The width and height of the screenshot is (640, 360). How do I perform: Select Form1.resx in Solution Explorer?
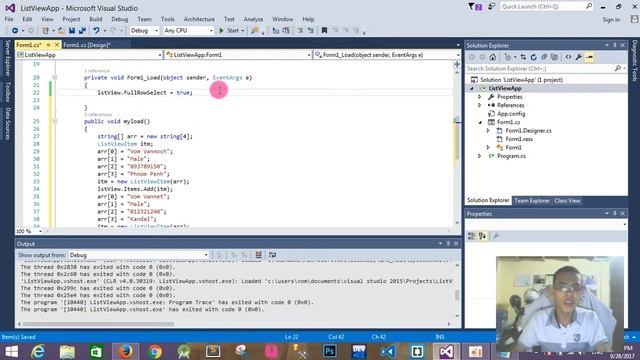pos(519,139)
